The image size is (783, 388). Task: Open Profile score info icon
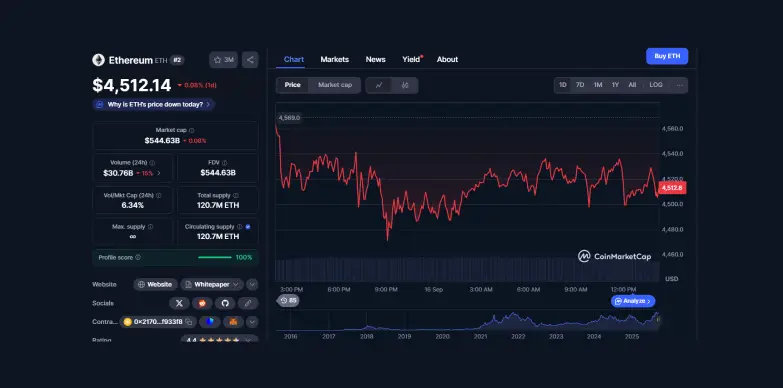click(x=138, y=258)
